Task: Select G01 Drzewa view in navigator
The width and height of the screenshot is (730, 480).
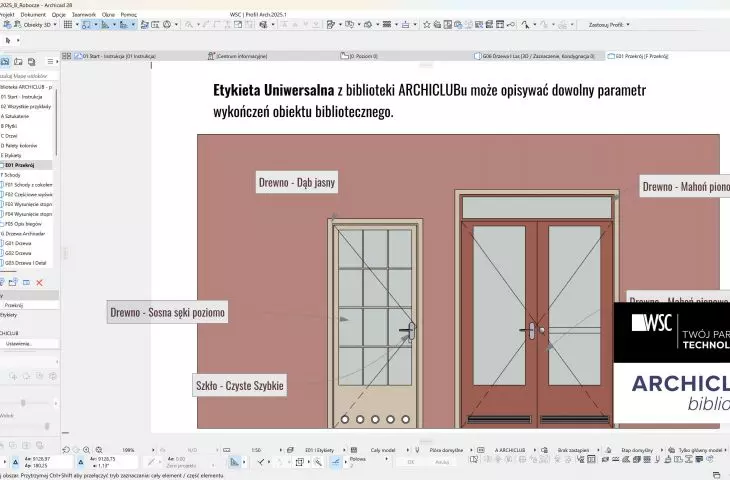Action: (17, 243)
